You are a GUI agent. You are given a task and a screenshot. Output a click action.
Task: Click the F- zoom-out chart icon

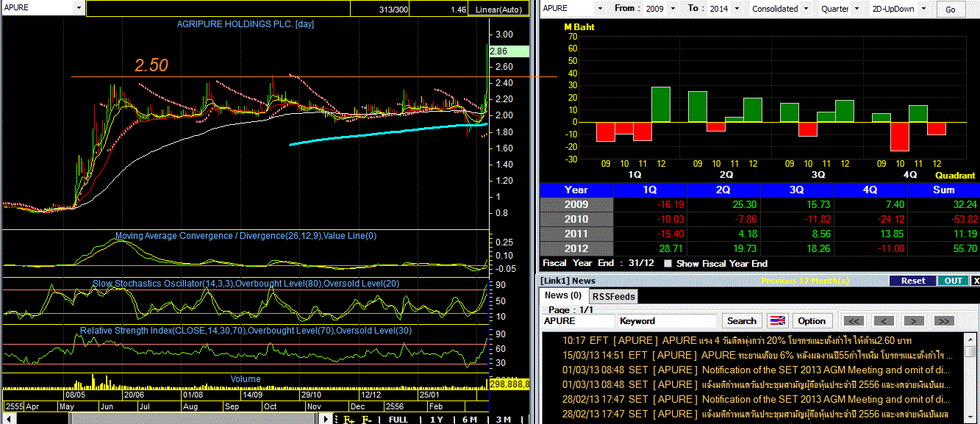point(367,419)
